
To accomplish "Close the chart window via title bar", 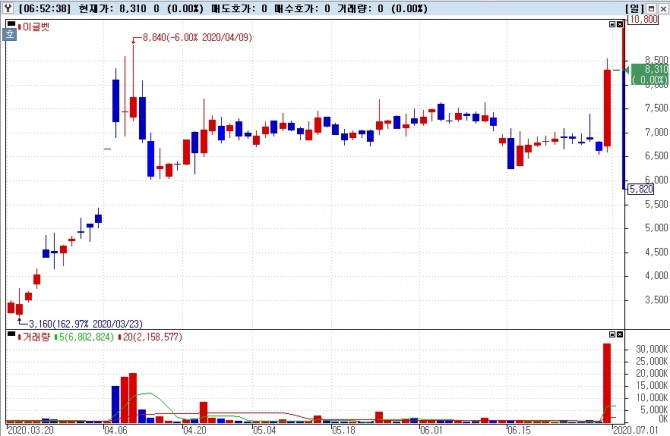I will (x=662, y=8).
